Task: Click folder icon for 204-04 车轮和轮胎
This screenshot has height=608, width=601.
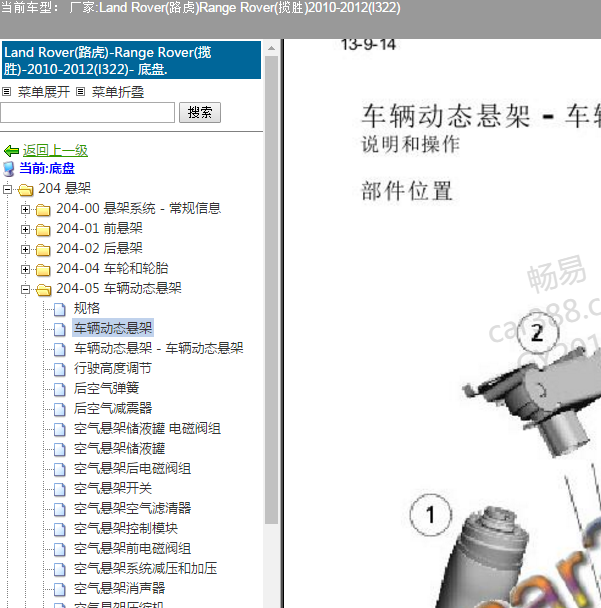Action: 43,270
